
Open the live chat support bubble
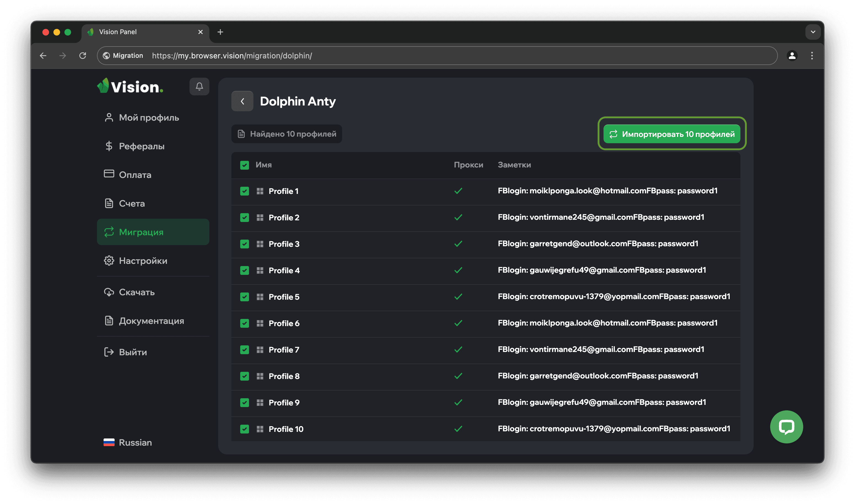[x=786, y=427]
